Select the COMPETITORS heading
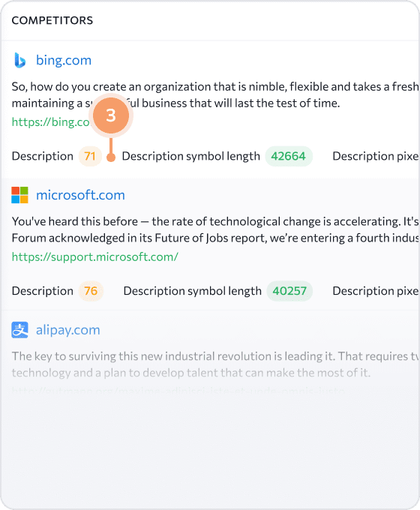 (52, 20)
